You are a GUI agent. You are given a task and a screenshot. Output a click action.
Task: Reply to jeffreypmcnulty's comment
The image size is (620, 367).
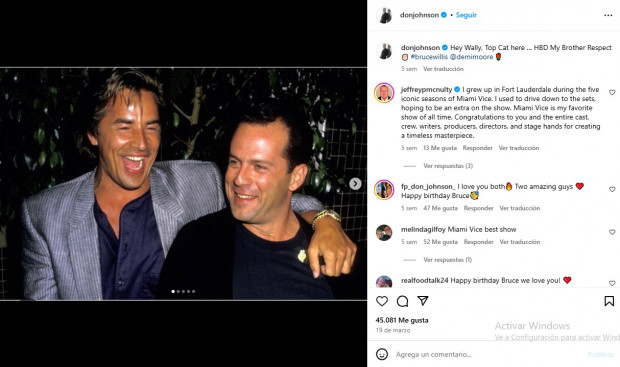[x=478, y=148]
